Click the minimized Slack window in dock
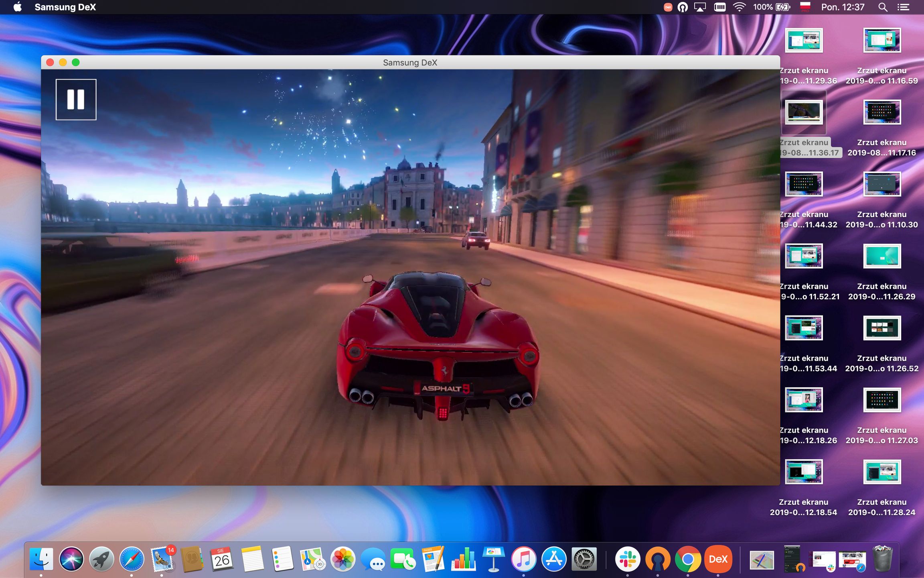This screenshot has width=924, height=578. (x=823, y=560)
